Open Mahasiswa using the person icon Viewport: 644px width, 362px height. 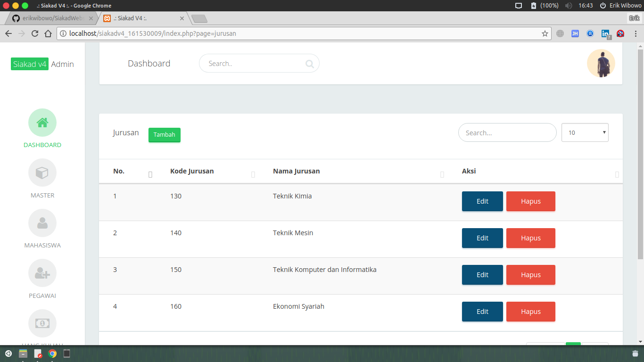click(42, 223)
